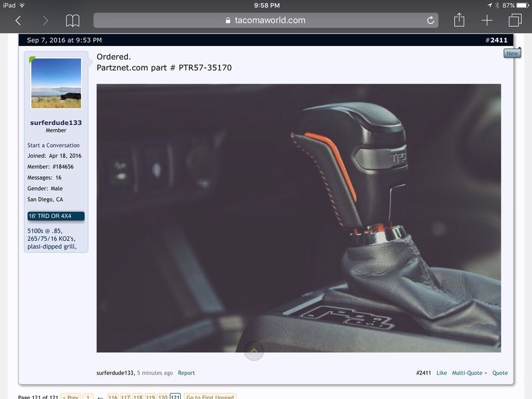Click the 16' TRD OR 4X4 vehicle badge
The width and height of the screenshot is (532, 399).
click(x=56, y=216)
